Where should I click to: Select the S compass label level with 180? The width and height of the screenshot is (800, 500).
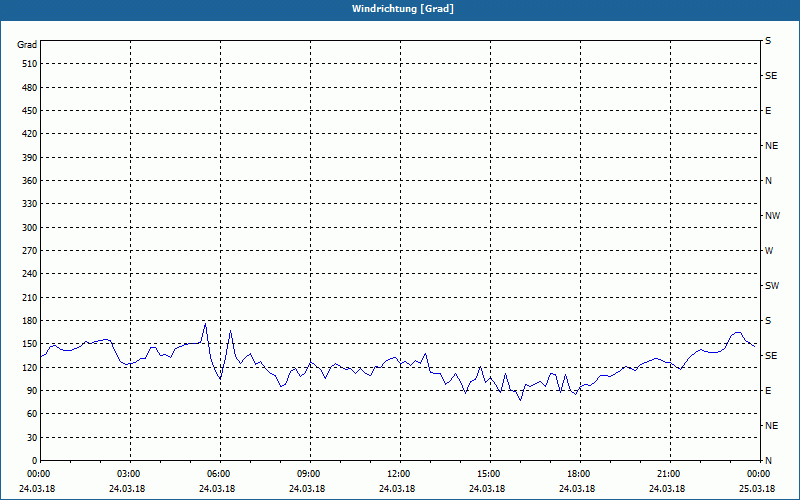pos(768,321)
